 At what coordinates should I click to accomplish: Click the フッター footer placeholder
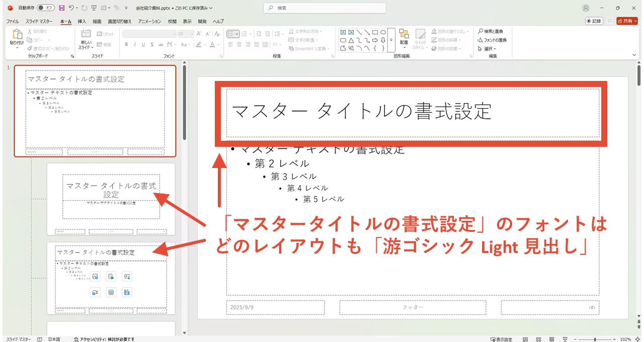point(413,307)
